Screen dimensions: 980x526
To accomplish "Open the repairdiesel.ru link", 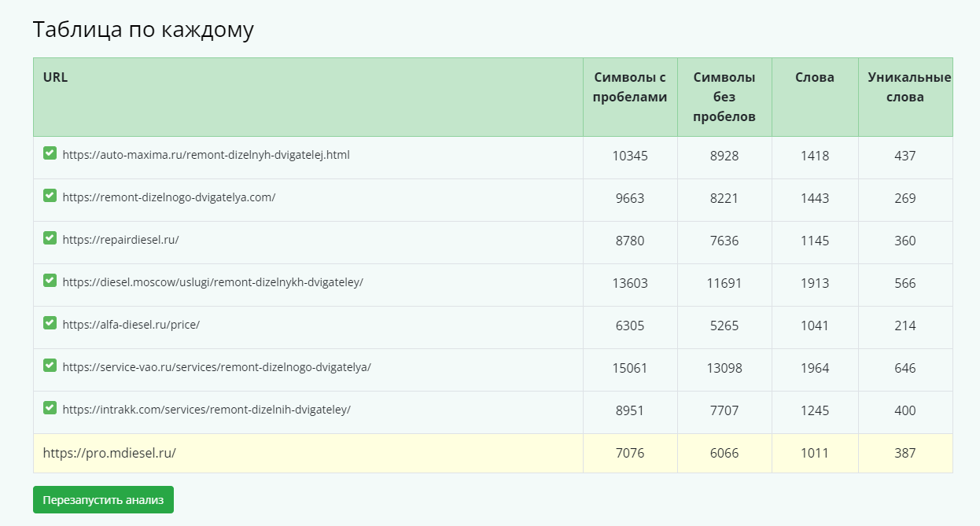I will click(x=121, y=240).
